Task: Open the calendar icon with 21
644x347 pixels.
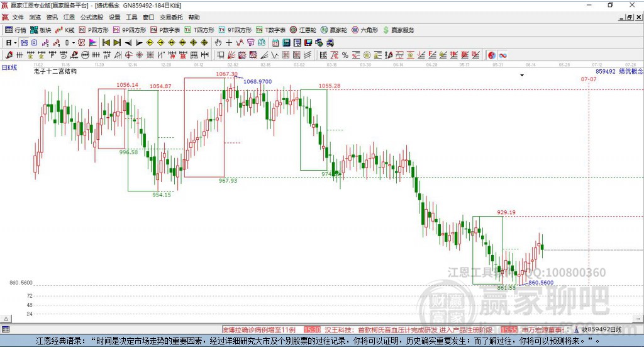Action: [x=275, y=43]
